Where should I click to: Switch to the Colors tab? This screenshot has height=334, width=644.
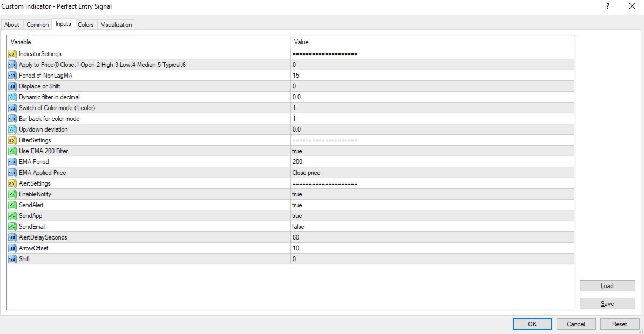tap(86, 25)
